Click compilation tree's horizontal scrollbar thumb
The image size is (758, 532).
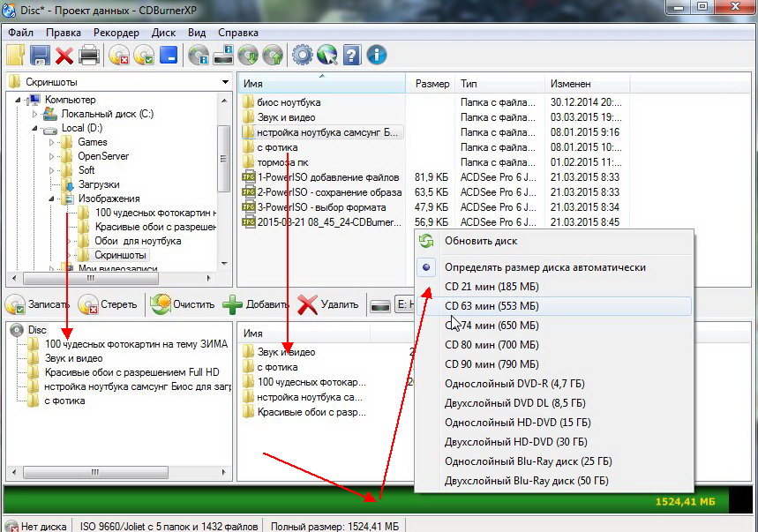95,472
